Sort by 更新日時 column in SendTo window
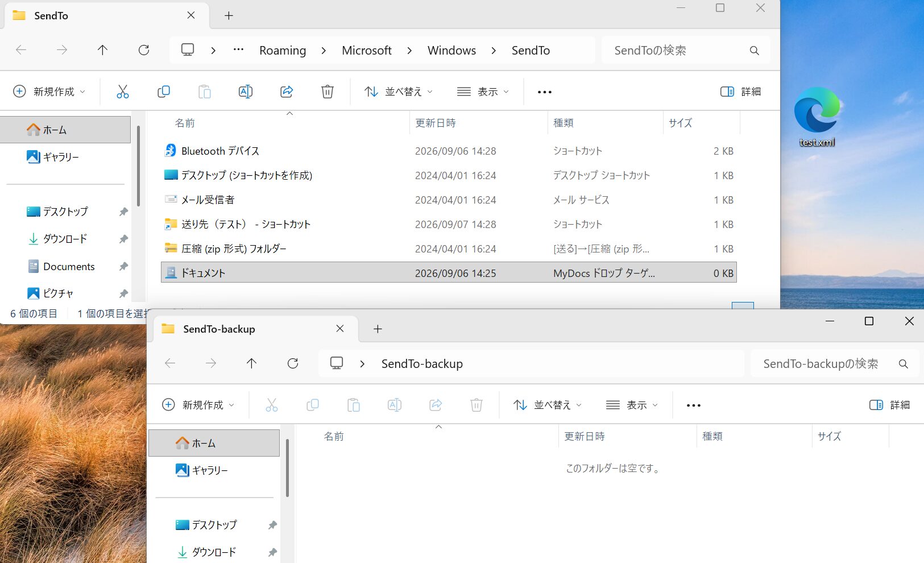 (x=436, y=123)
